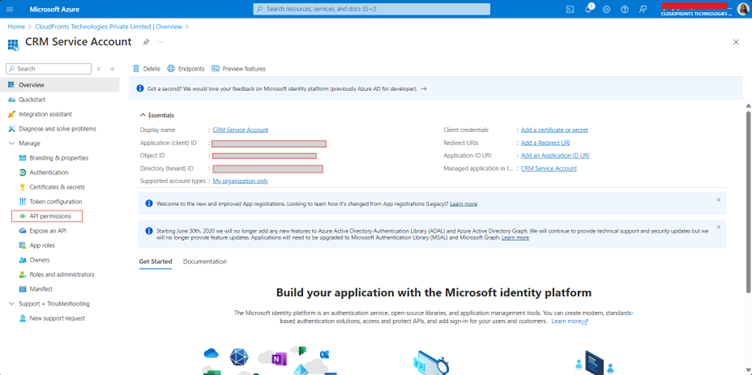The image size is (752, 375).
Task: Open the Azure settings gear icon
Action: 606,9
